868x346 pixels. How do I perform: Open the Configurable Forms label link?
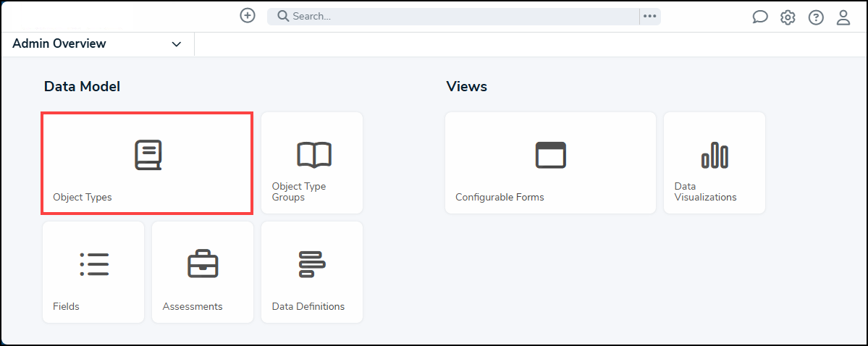[x=500, y=197]
